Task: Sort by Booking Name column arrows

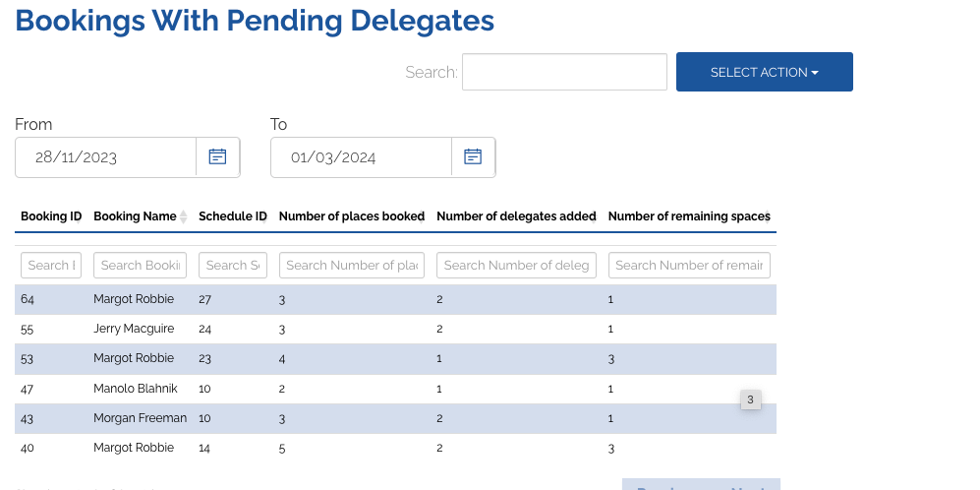Action: (x=183, y=216)
